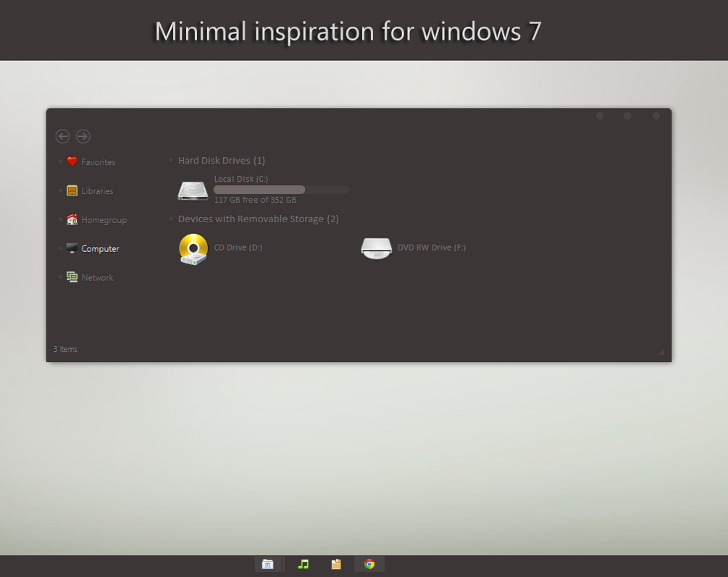Minimize the window with the first dot button
The image size is (728, 577).
pyautogui.click(x=600, y=116)
